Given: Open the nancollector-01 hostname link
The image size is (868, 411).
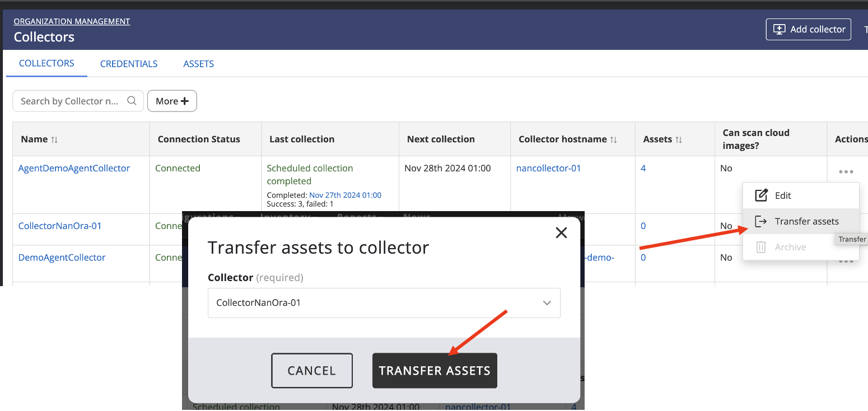Looking at the screenshot, I should pos(548,168).
